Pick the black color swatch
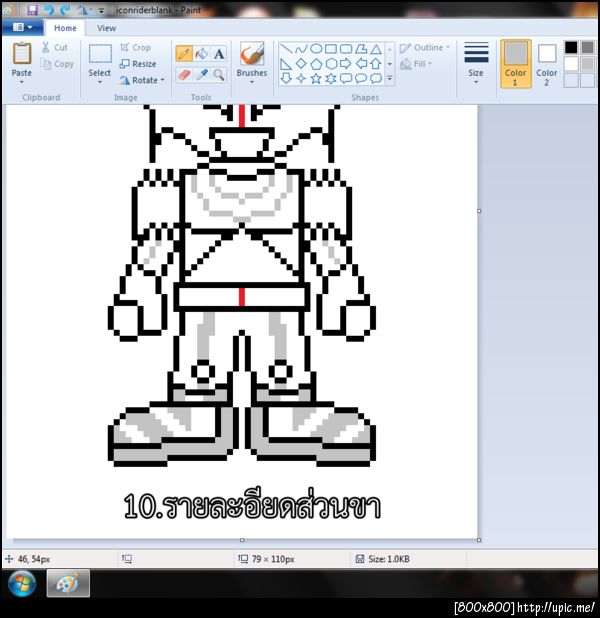The width and height of the screenshot is (600, 618). (571, 47)
